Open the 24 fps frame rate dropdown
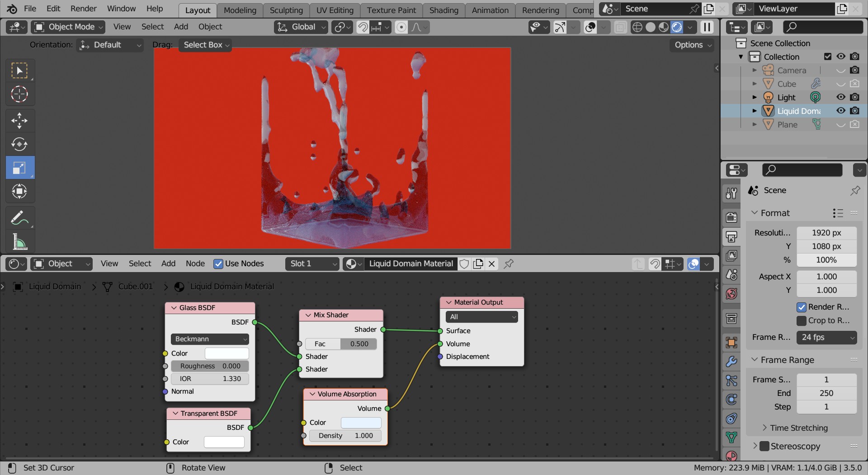Screen dimensions: 868x475 [x=827, y=338]
